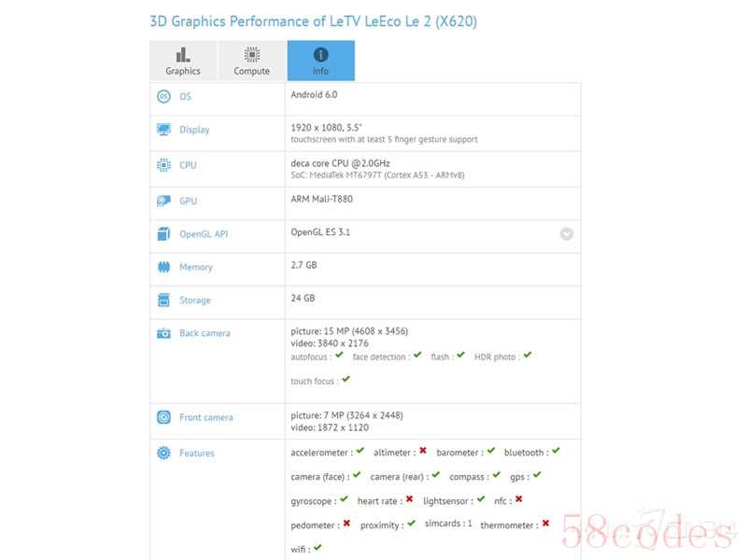The width and height of the screenshot is (747, 560).
Task: Click the 1920 x 1080, 5.5" display value
Action: [x=326, y=128]
